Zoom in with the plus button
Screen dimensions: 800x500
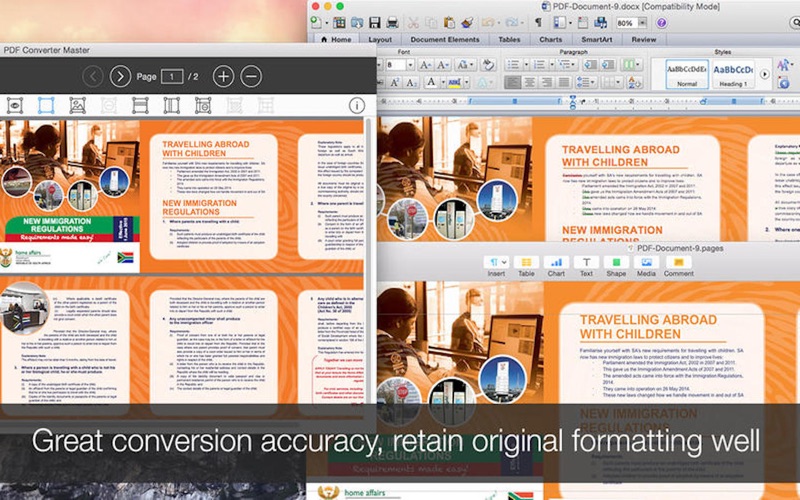(x=223, y=77)
